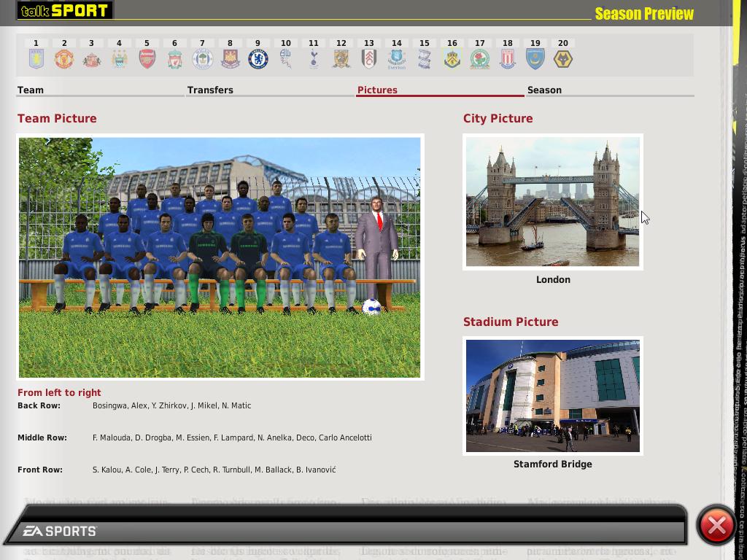747x560 pixels.
Task: Click the Everton club crest
Action: (396, 58)
